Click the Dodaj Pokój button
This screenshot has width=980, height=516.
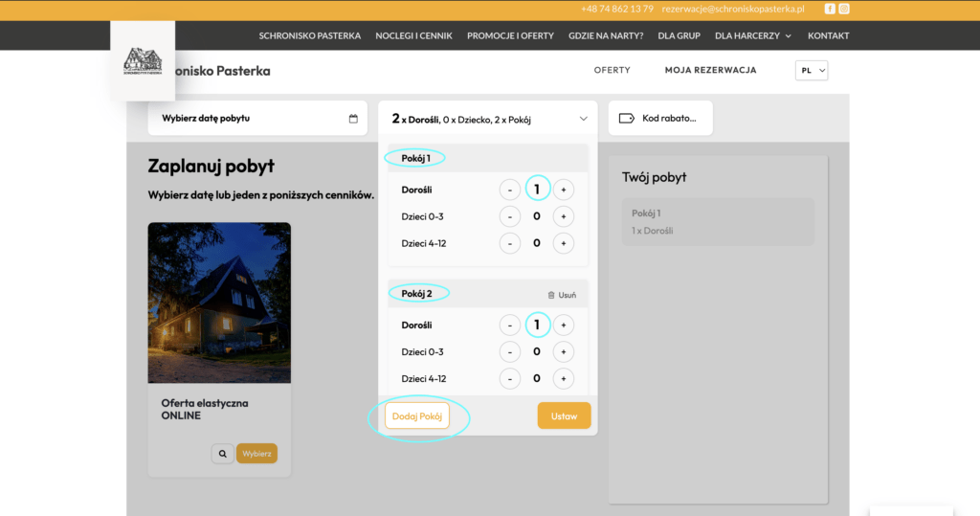pyautogui.click(x=416, y=415)
